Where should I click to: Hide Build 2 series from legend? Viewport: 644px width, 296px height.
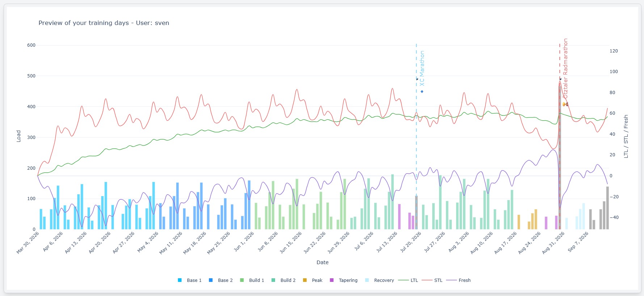284,280
